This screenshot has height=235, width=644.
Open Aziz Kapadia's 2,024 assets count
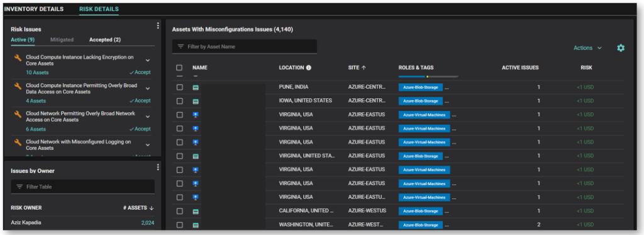147,223
